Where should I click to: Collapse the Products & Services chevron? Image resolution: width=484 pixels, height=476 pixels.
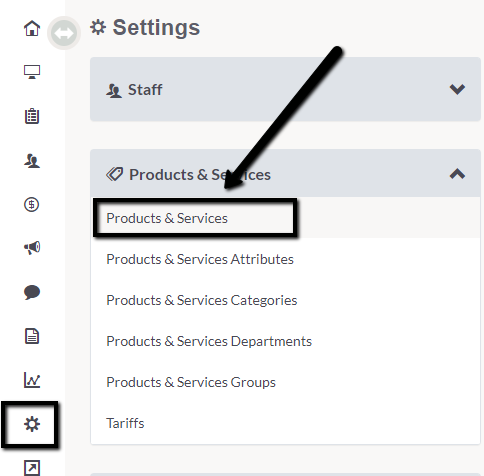457,174
